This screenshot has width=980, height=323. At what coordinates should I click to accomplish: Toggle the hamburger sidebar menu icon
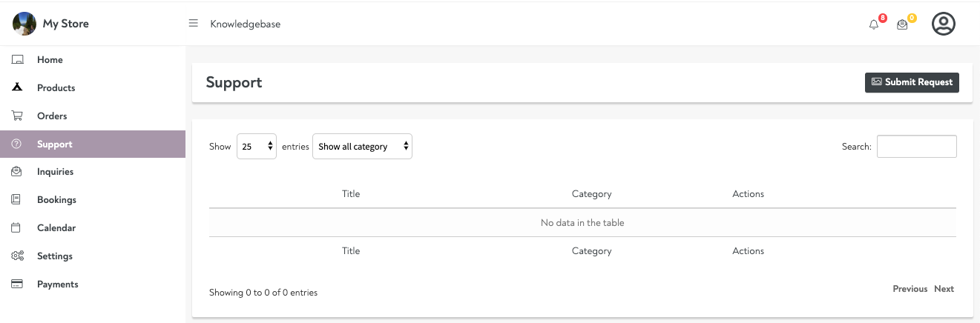tap(194, 24)
